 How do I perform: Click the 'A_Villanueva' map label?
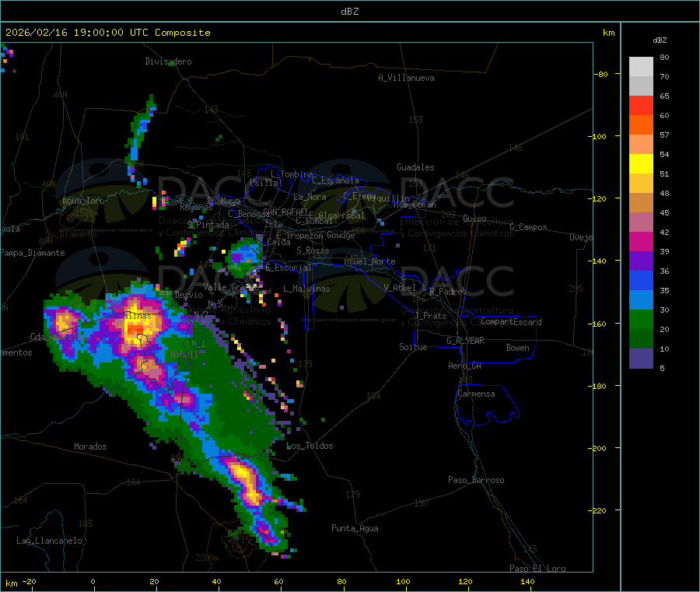coord(406,78)
